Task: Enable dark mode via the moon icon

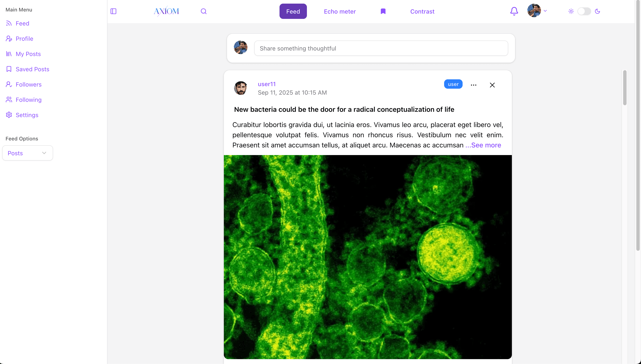Action: click(598, 11)
